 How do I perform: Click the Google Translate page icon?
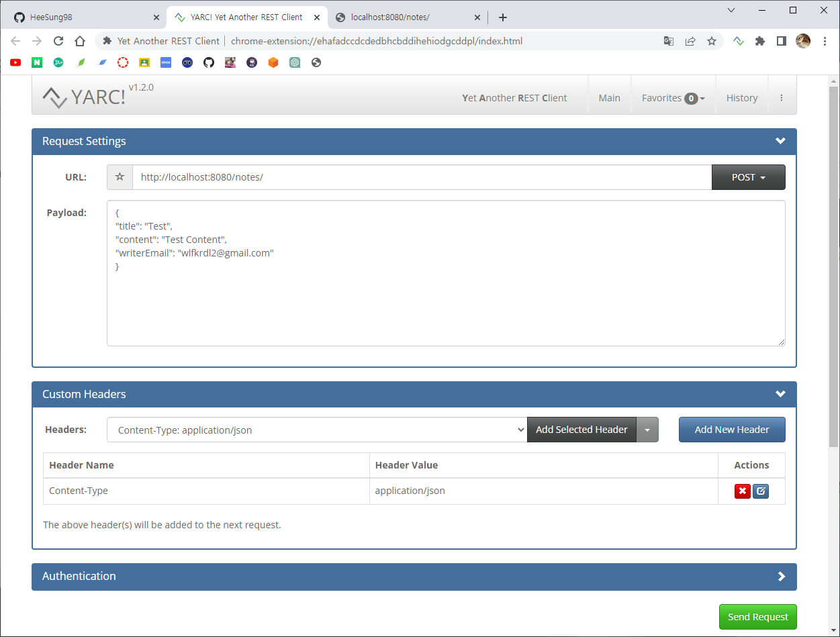(669, 41)
